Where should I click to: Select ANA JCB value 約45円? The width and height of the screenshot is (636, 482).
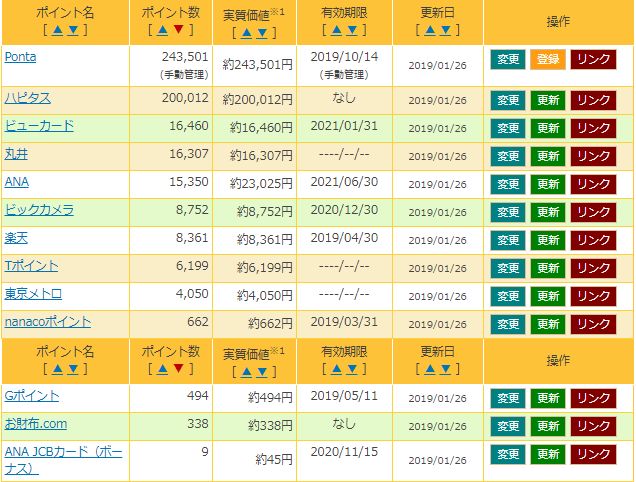tap(274, 460)
